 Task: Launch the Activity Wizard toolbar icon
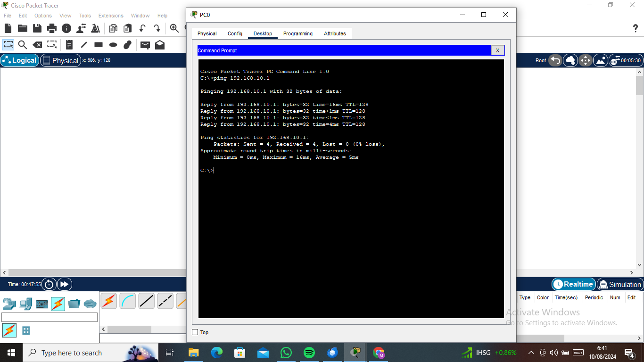96,28
